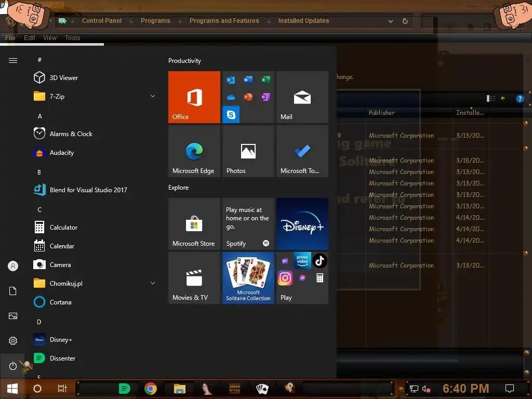This screenshot has width=532, height=399.
Task: Click the Power button in Start
Action: [13, 366]
